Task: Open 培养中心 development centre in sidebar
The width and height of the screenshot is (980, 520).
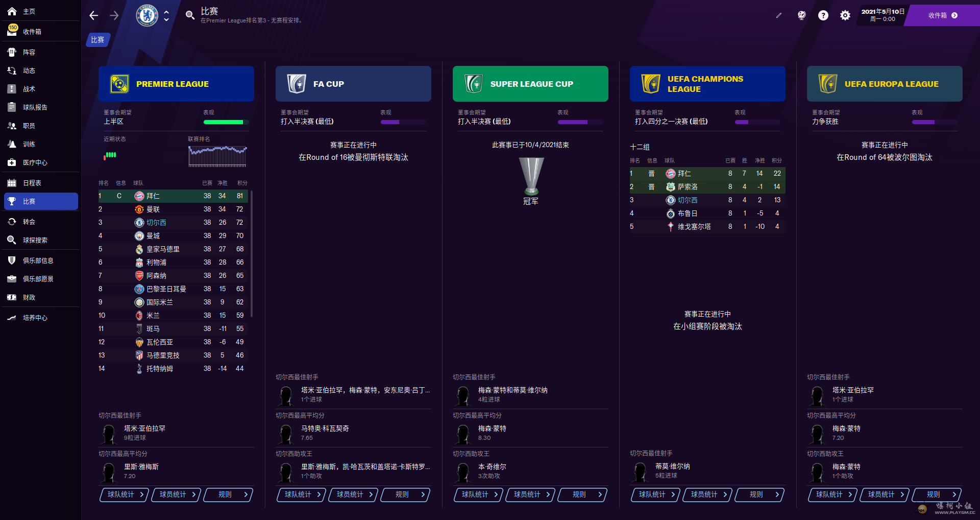Action: pos(41,318)
